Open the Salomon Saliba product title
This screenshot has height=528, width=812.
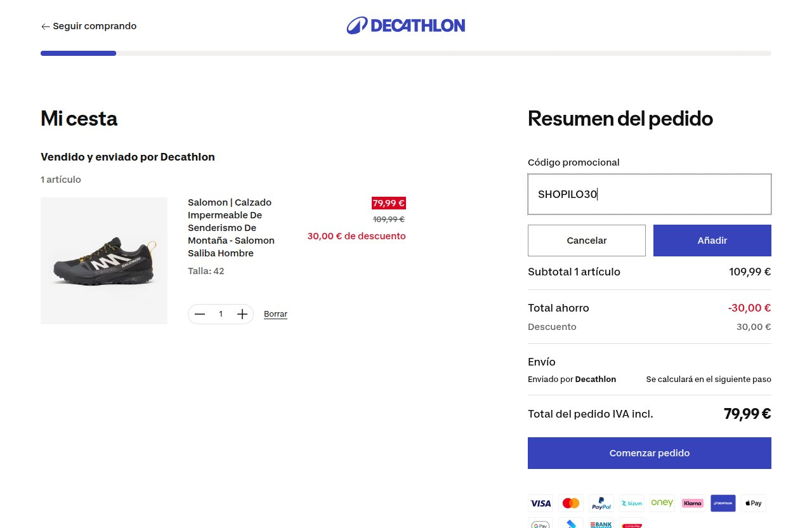[231, 228]
